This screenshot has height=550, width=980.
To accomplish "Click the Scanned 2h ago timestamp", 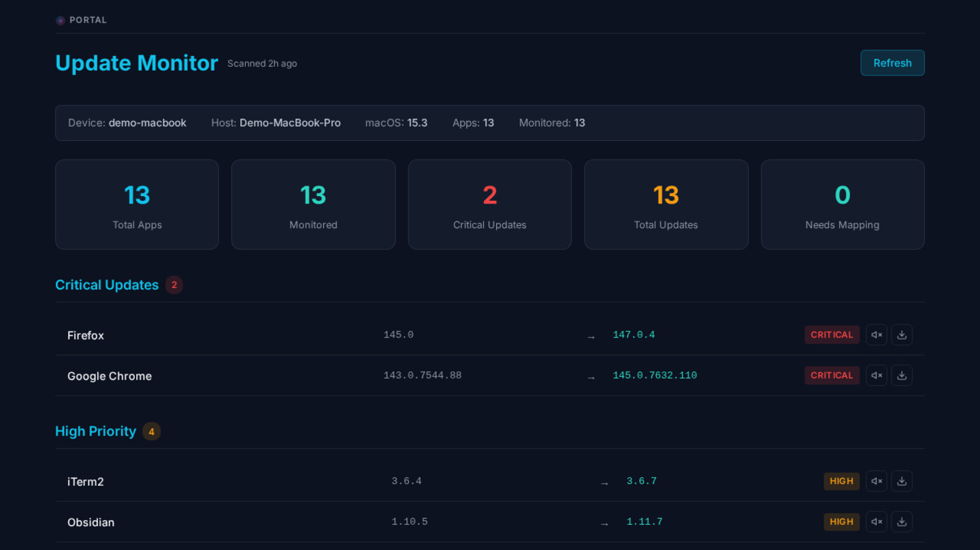I will point(261,63).
